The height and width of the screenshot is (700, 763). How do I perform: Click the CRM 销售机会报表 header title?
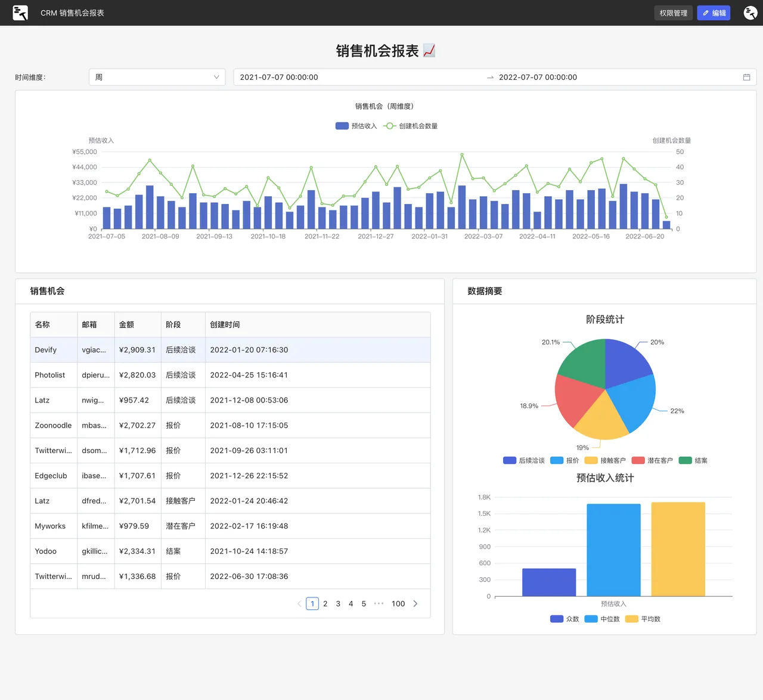72,13
